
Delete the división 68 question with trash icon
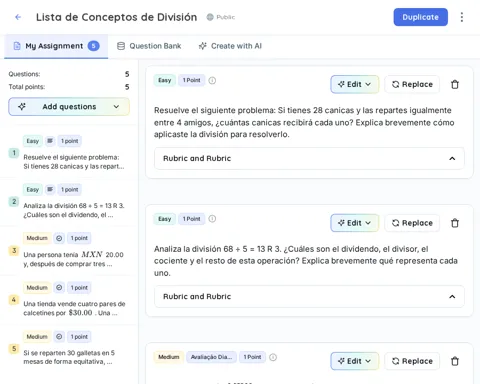coord(455,223)
